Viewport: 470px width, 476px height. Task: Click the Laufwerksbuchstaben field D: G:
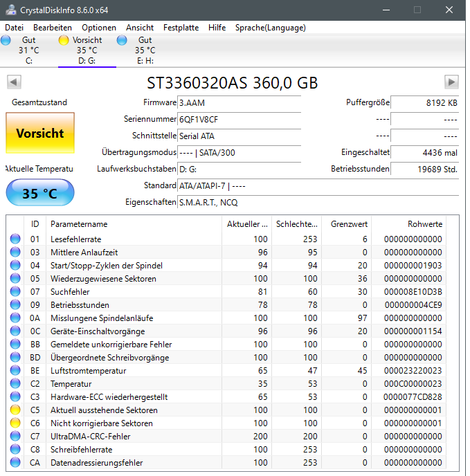pos(239,169)
